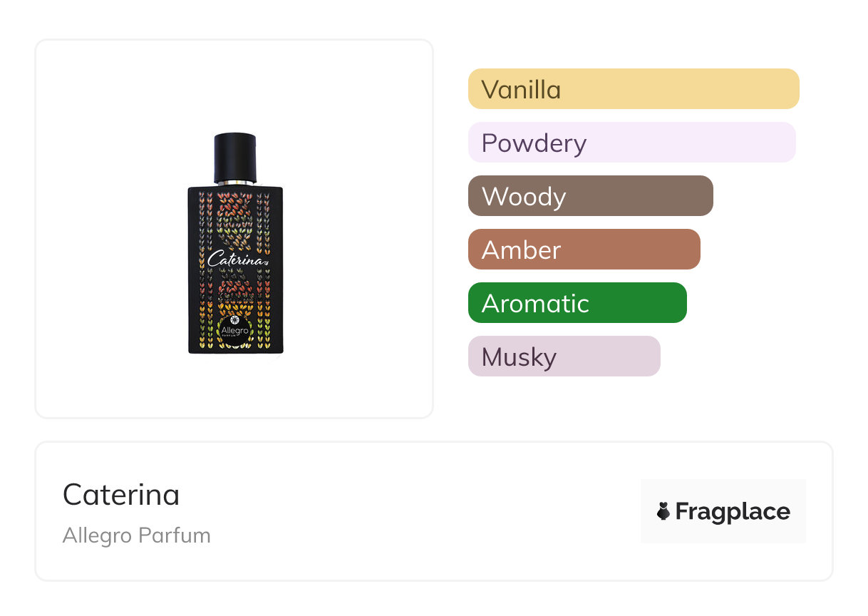Pick the Amber accord bar

click(584, 250)
